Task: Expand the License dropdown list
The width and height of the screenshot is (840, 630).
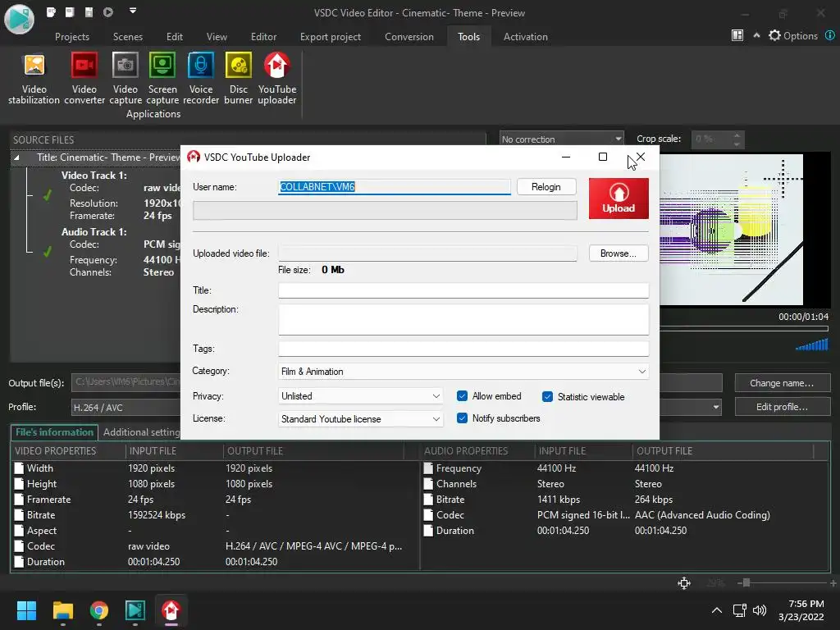Action: click(x=360, y=419)
